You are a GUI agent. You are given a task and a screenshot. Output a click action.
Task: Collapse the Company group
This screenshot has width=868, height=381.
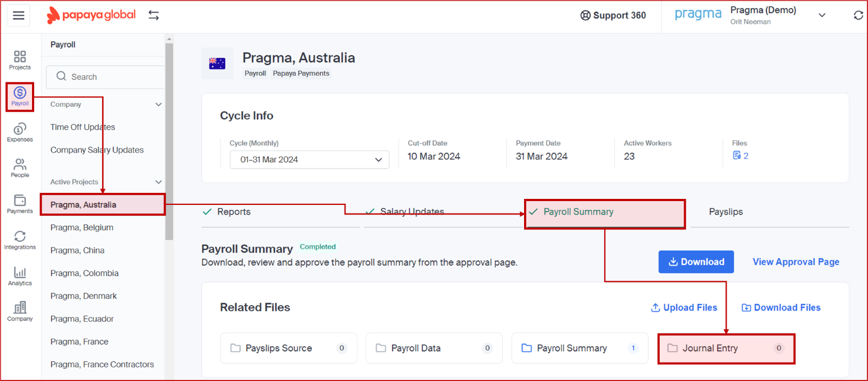coord(158,105)
